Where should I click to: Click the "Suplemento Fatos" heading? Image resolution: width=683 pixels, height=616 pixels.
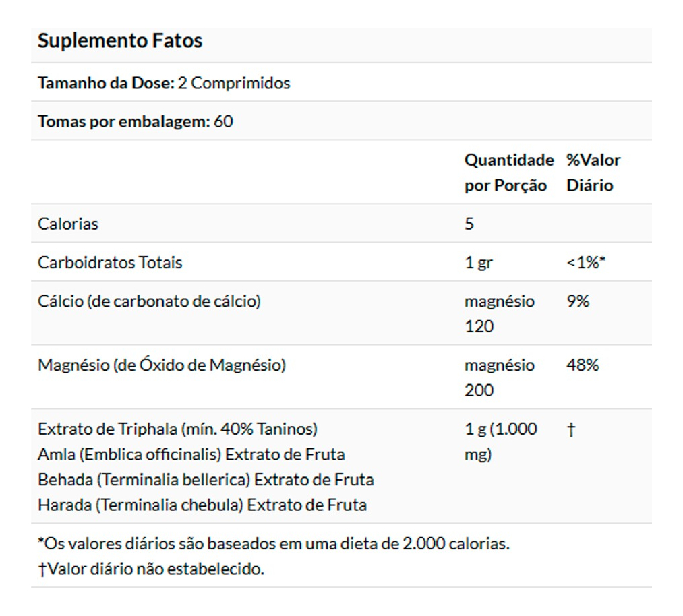click(120, 41)
